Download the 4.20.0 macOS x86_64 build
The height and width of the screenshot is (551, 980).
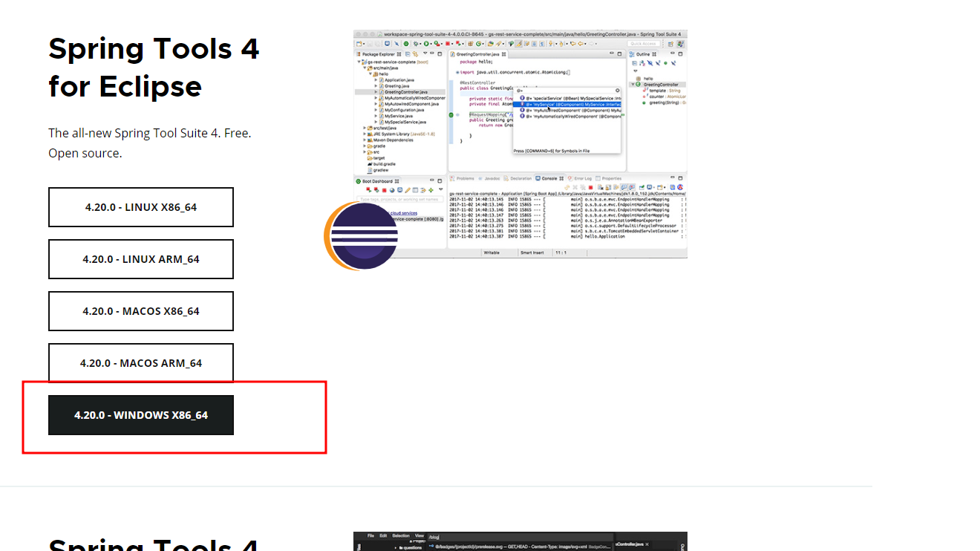(x=141, y=311)
